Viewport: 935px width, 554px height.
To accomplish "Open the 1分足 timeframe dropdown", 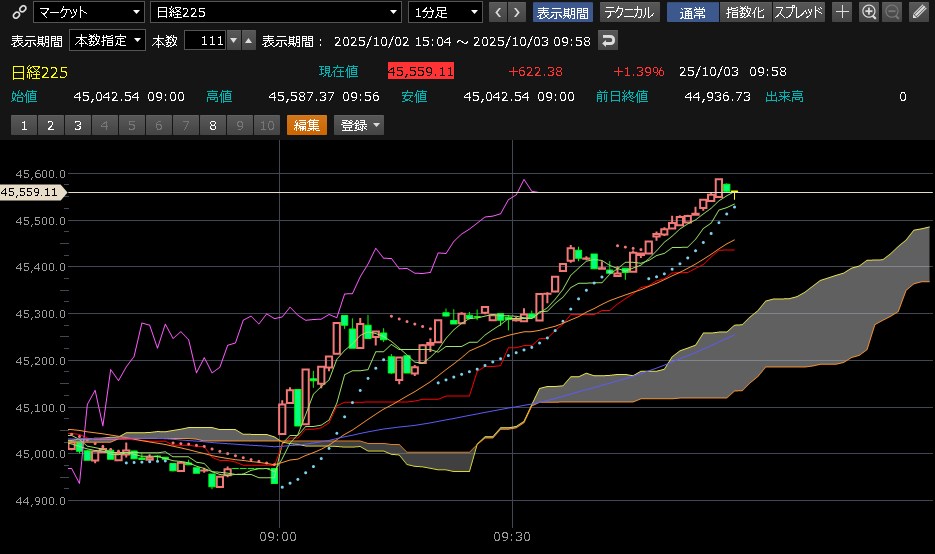I will coord(445,12).
